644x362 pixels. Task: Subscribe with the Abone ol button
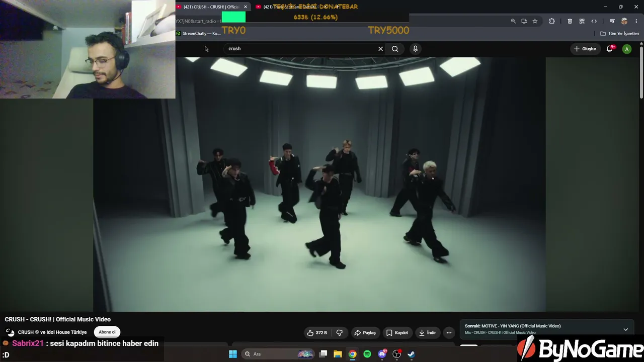[x=107, y=332]
